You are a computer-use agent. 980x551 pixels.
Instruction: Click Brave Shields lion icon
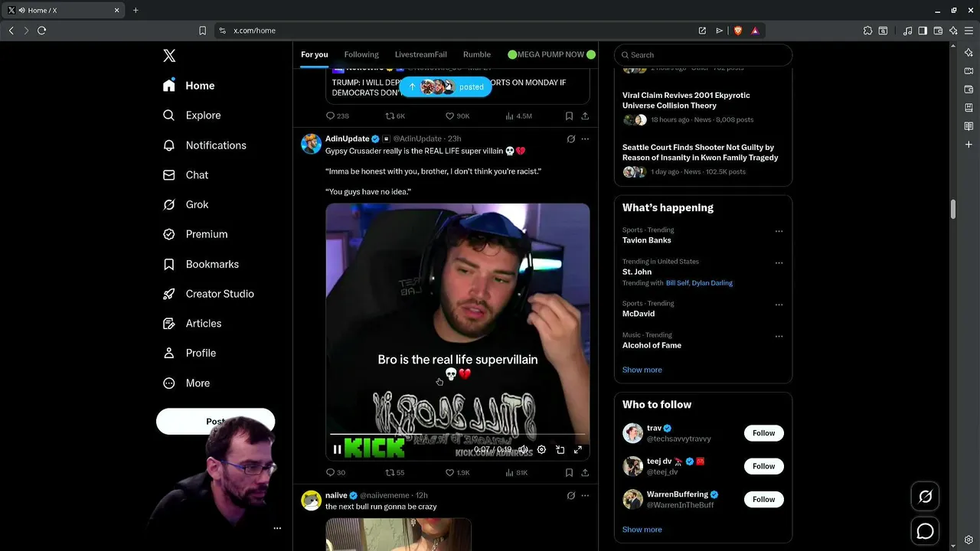(x=738, y=31)
